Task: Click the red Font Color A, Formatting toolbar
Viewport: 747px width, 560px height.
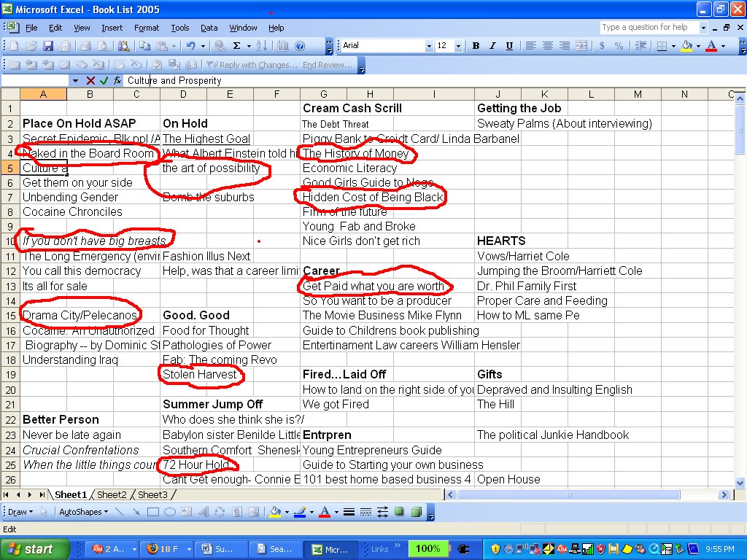Action: coord(711,46)
